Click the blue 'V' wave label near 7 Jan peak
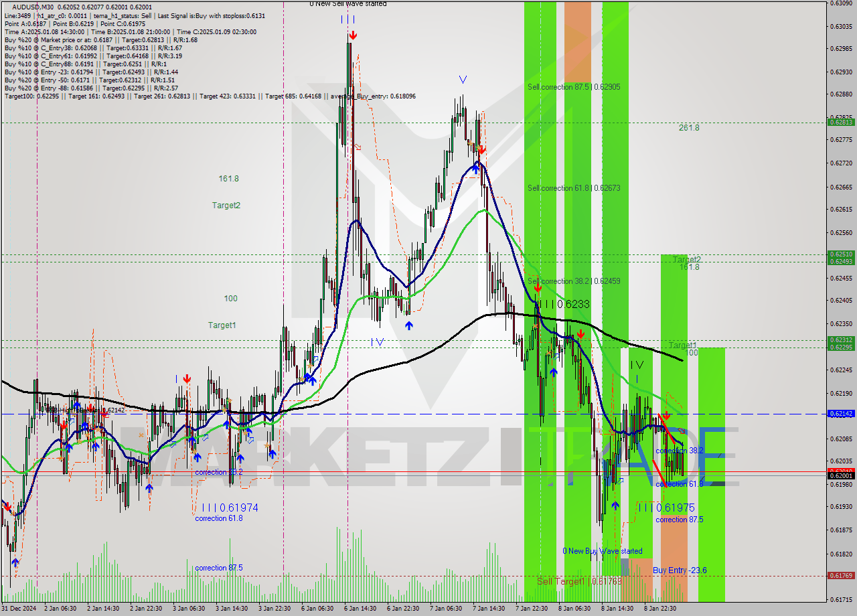The image size is (857, 616). (x=463, y=80)
